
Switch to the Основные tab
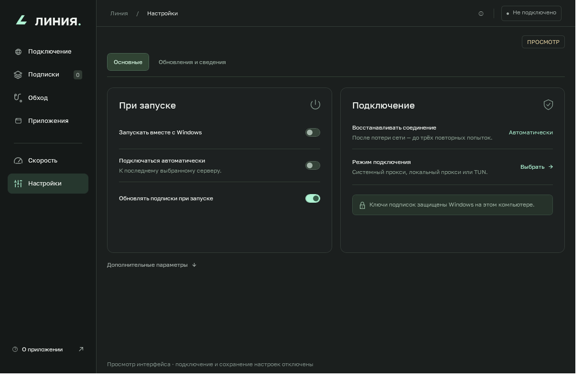[x=128, y=62]
